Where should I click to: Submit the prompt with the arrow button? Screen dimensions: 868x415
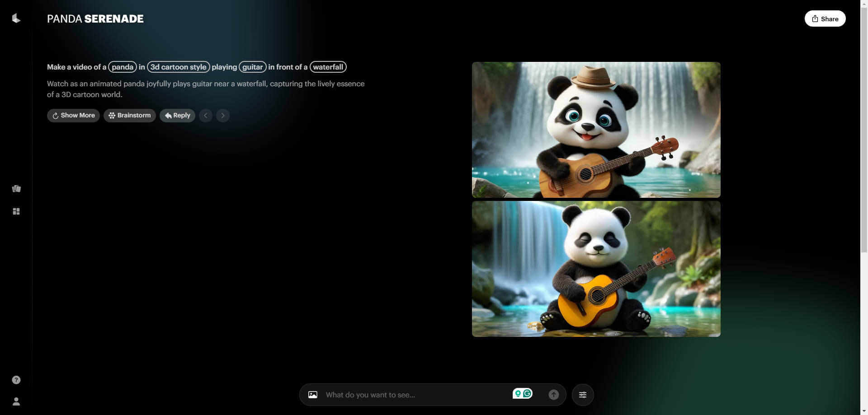tap(553, 395)
